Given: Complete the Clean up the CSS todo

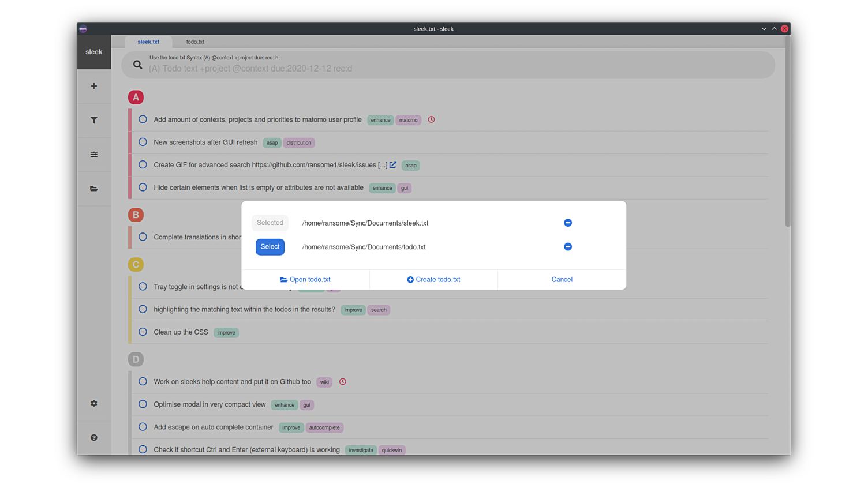Looking at the screenshot, I should pyautogui.click(x=143, y=332).
